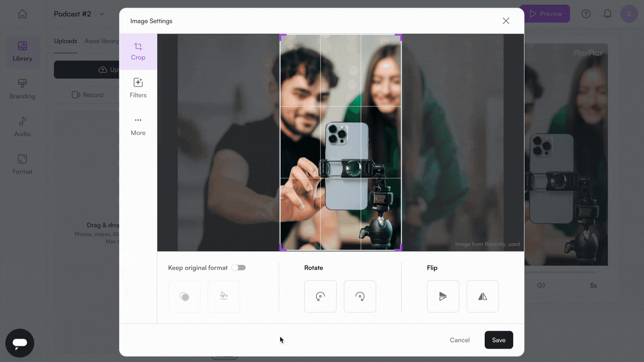
Task: Open the Format sidebar section
Action: tap(22, 165)
